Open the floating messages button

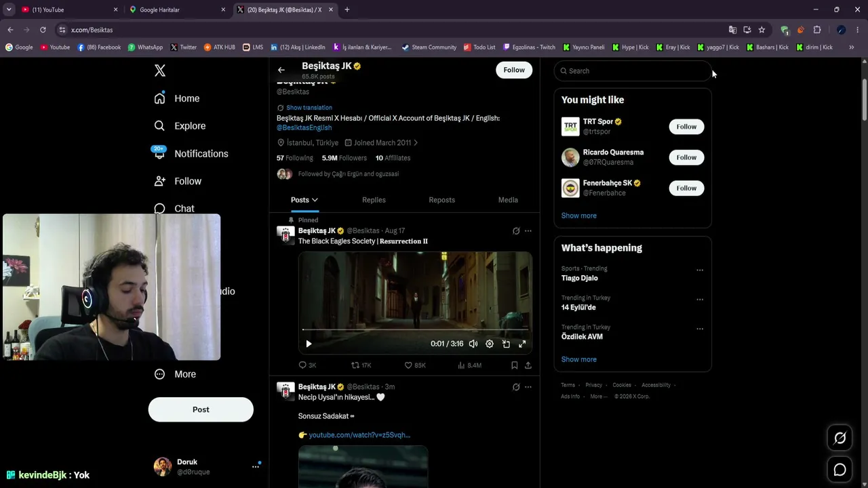point(840,470)
